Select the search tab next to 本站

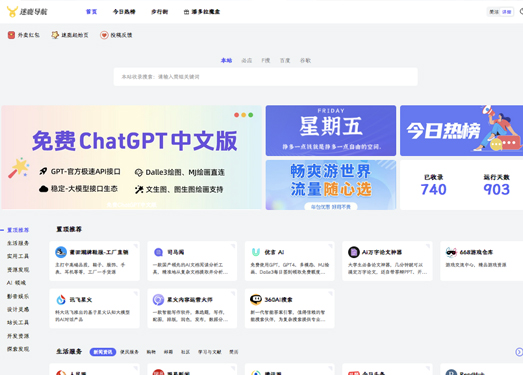click(246, 60)
